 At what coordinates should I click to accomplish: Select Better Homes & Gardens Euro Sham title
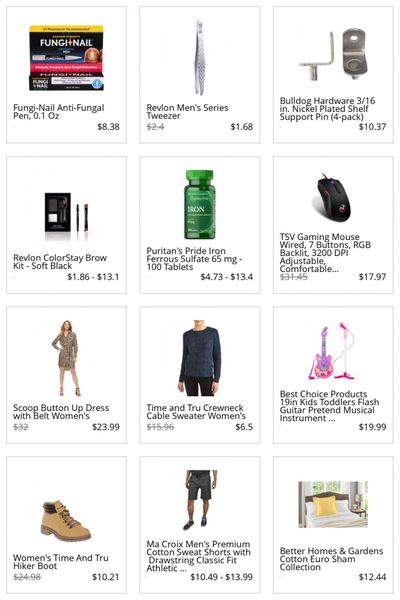[331, 559]
